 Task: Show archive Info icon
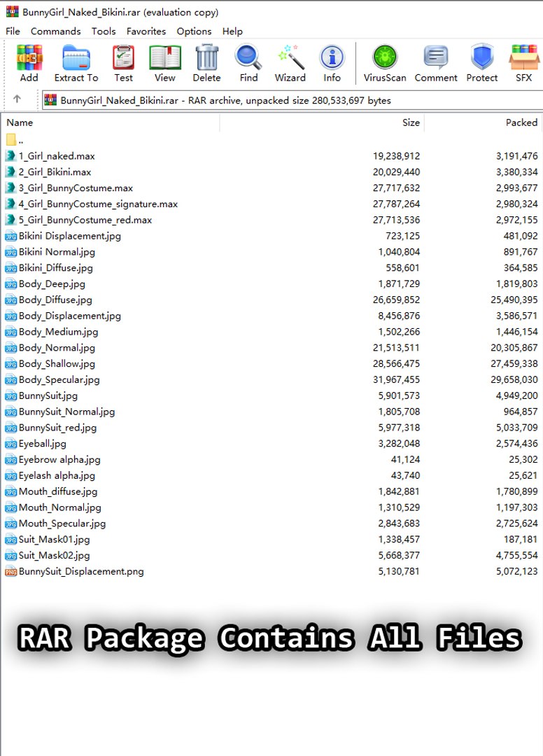pyautogui.click(x=332, y=58)
